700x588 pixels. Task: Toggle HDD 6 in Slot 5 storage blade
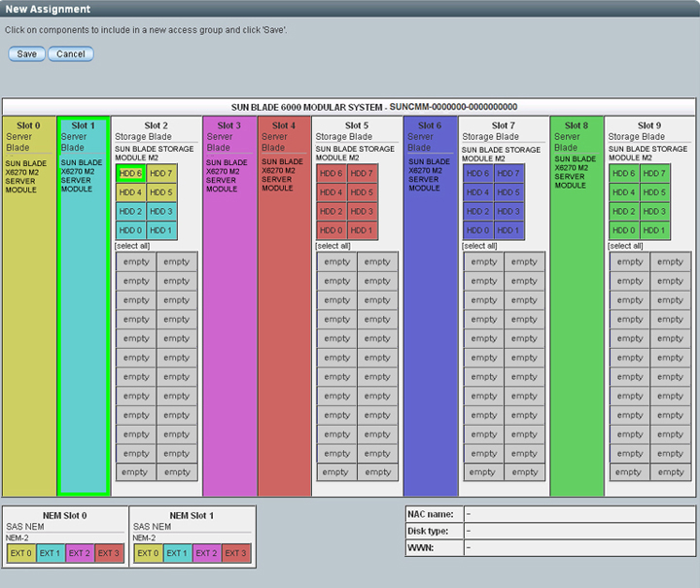click(332, 173)
